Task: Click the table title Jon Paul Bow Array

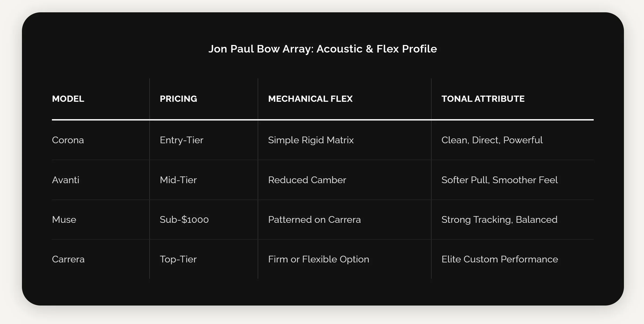Action: (x=322, y=49)
